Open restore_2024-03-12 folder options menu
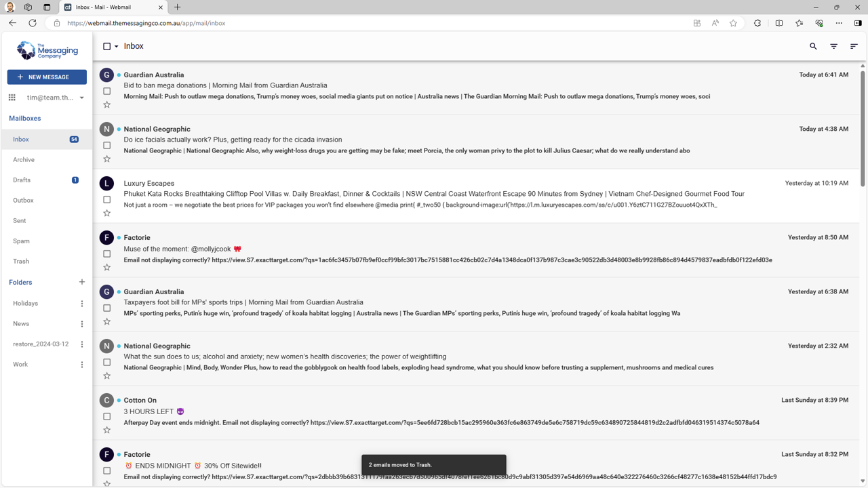This screenshot has height=488, width=868. coord(82,344)
